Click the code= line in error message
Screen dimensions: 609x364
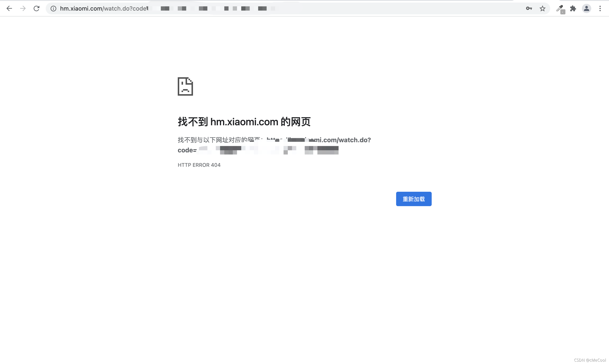(187, 150)
